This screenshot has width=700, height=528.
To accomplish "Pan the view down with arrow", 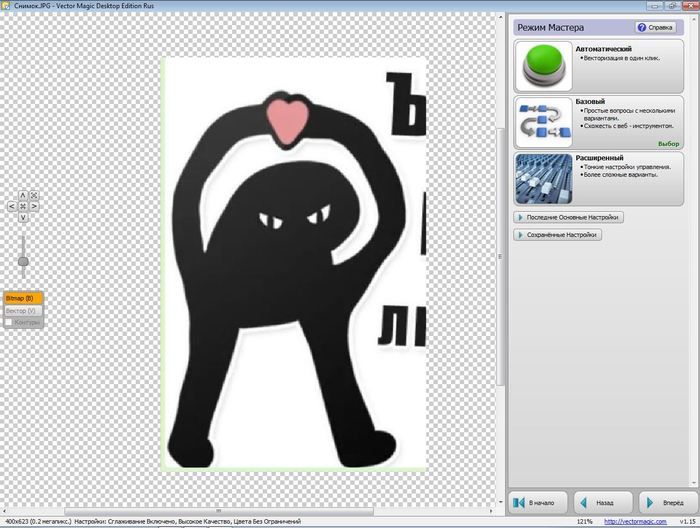I will [23, 218].
